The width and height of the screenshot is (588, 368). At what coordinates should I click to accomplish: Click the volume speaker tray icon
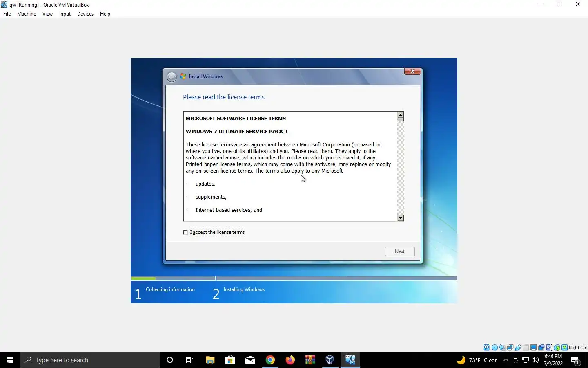[x=535, y=360]
